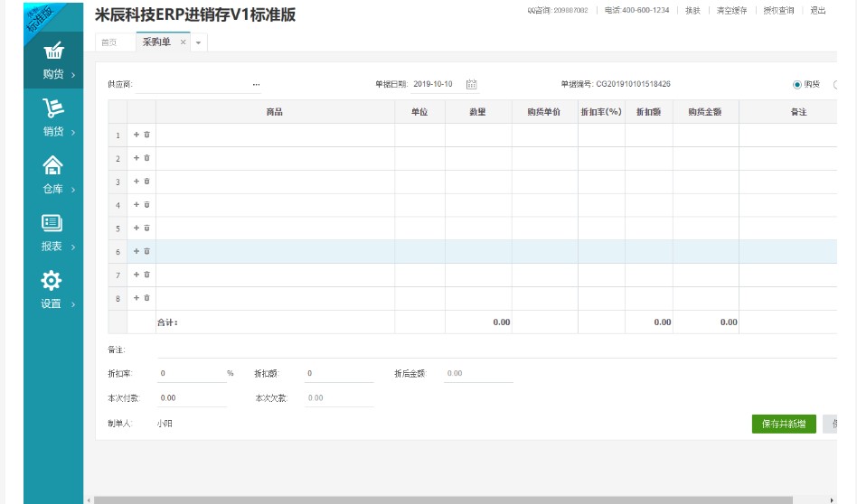Viewport: 857px width, 504px height.
Task: Open supplier picker with the ellipsis button
Action: [x=256, y=84]
